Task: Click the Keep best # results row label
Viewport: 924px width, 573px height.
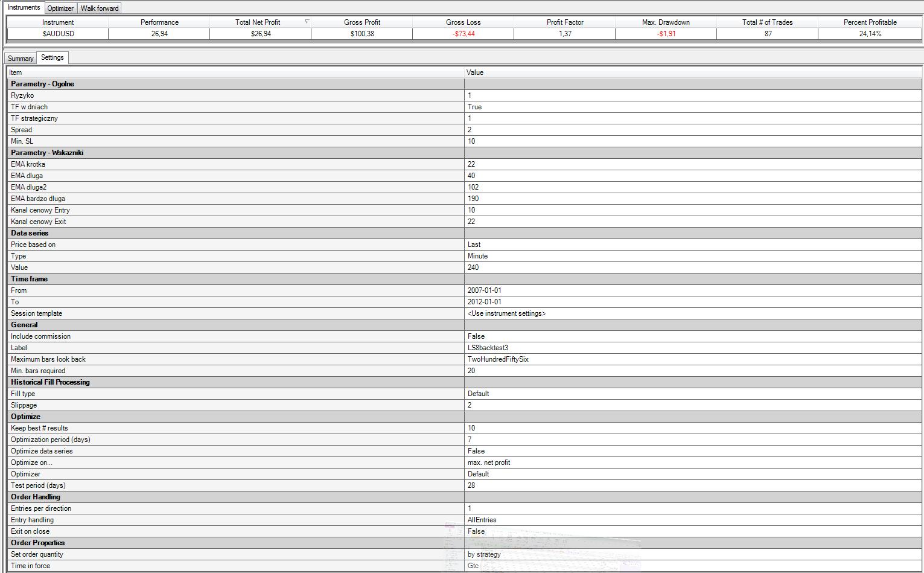Action: tap(39, 428)
